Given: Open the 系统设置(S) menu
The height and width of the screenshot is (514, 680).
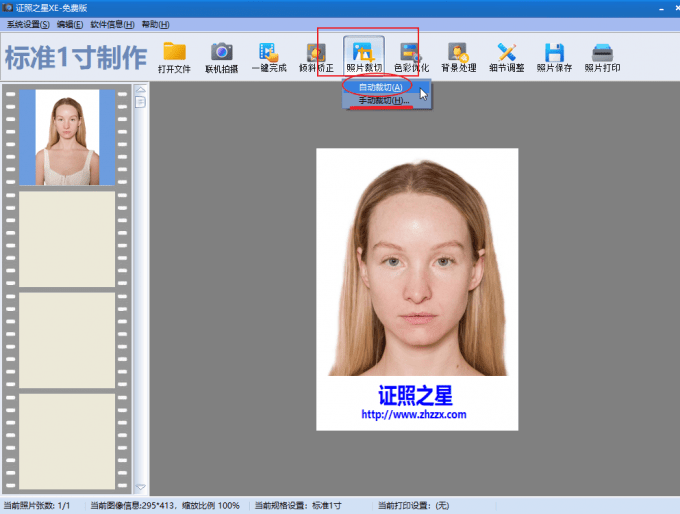Looking at the screenshot, I should (x=28, y=25).
